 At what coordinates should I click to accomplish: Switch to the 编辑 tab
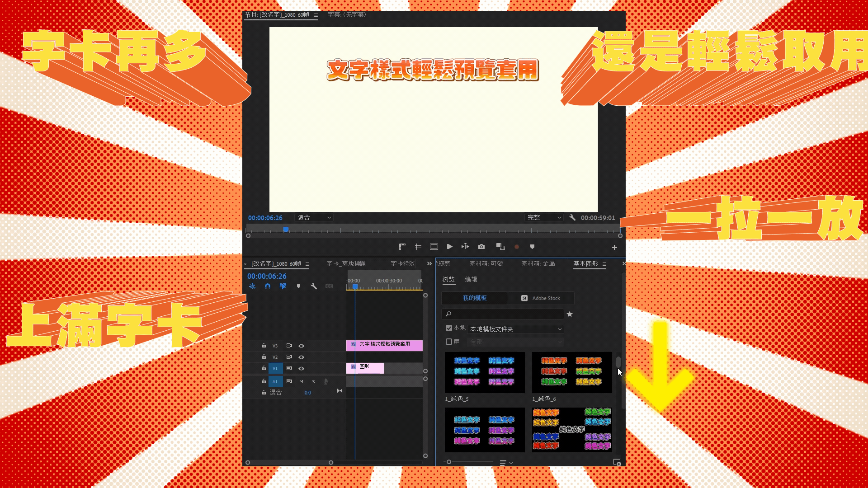click(471, 279)
